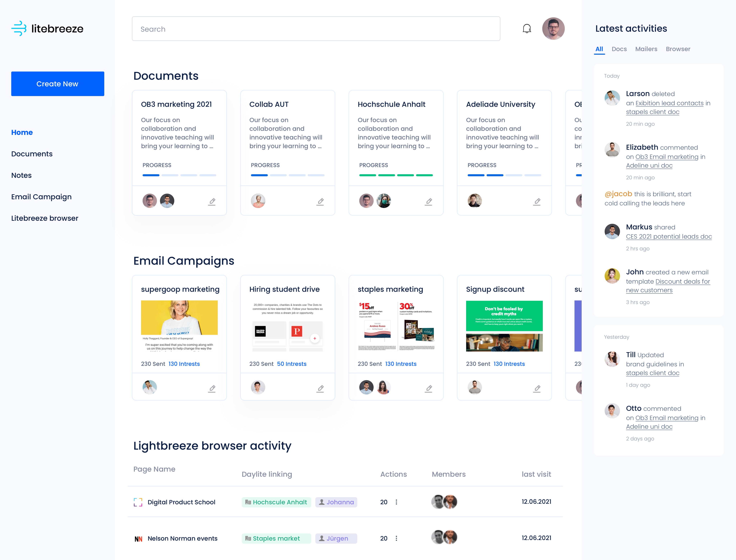Click the Adeliade University progress bar
Viewport: 736px width, 560px height.
click(504, 175)
